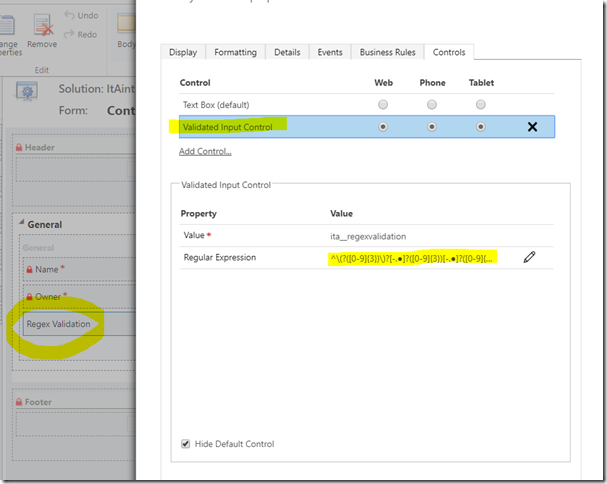The image size is (607, 484).
Task: Click the Header section label
Action: pos(39,147)
